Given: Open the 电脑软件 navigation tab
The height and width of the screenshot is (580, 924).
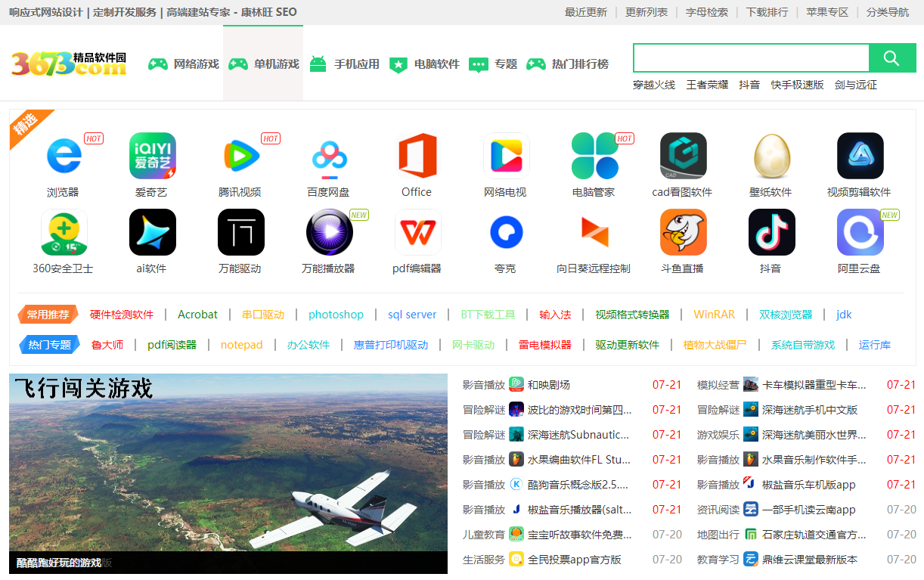Looking at the screenshot, I should pos(424,64).
